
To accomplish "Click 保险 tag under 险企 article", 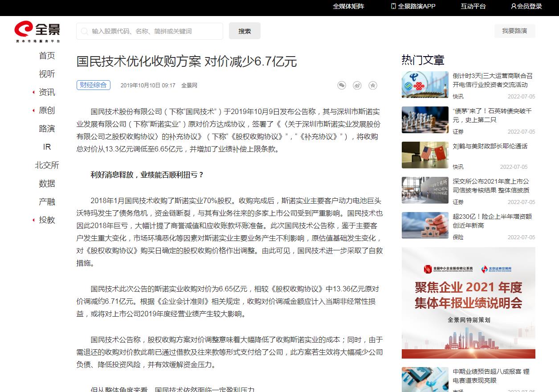I will [458, 237].
